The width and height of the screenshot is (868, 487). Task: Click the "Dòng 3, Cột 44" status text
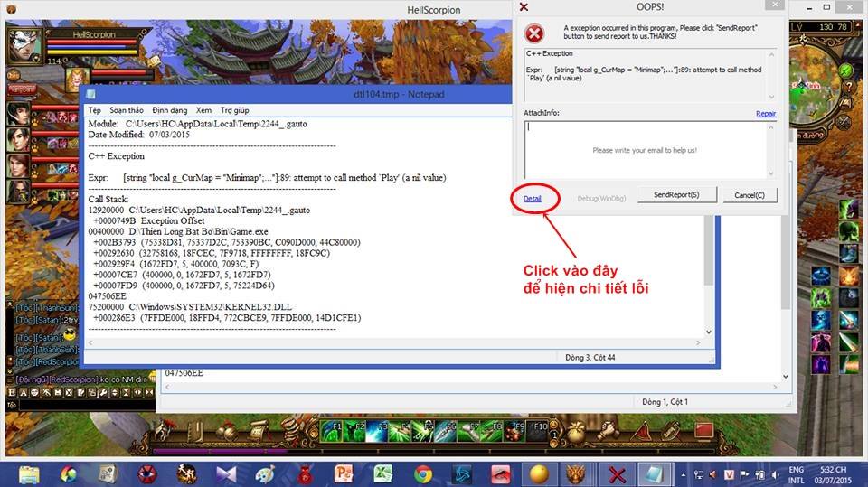(x=590, y=358)
